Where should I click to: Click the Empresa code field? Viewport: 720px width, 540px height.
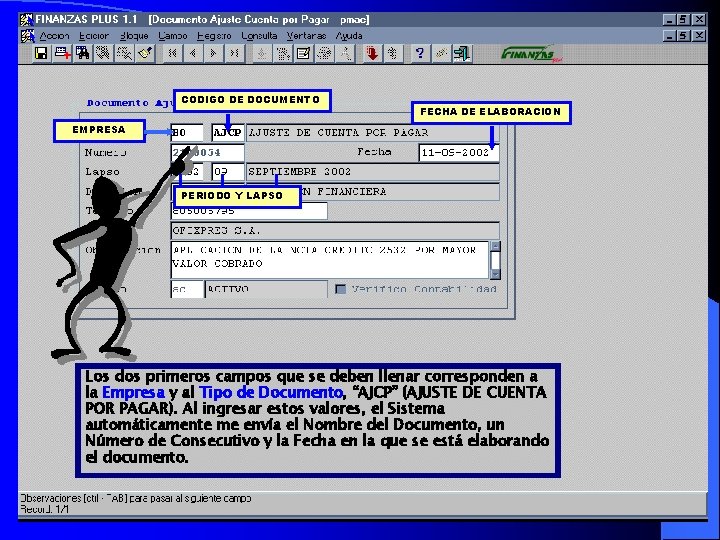pyautogui.click(x=187, y=133)
